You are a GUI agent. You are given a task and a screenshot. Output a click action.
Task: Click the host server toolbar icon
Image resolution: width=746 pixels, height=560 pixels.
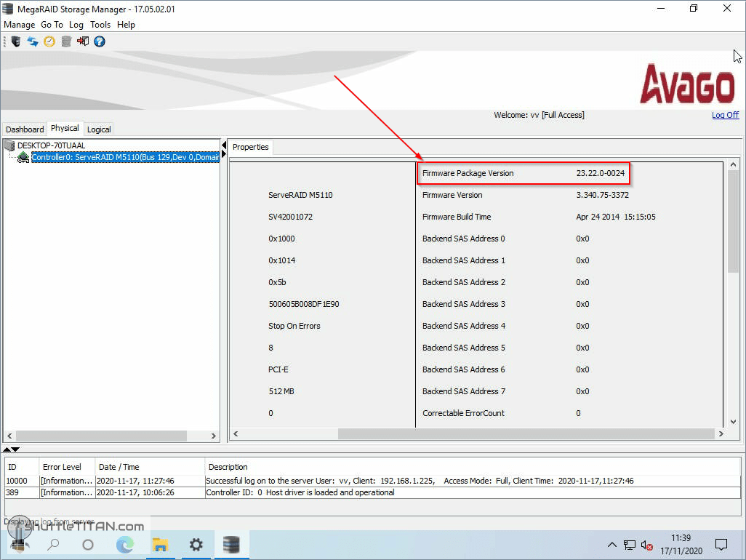pyautogui.click(x=15, y=41)
